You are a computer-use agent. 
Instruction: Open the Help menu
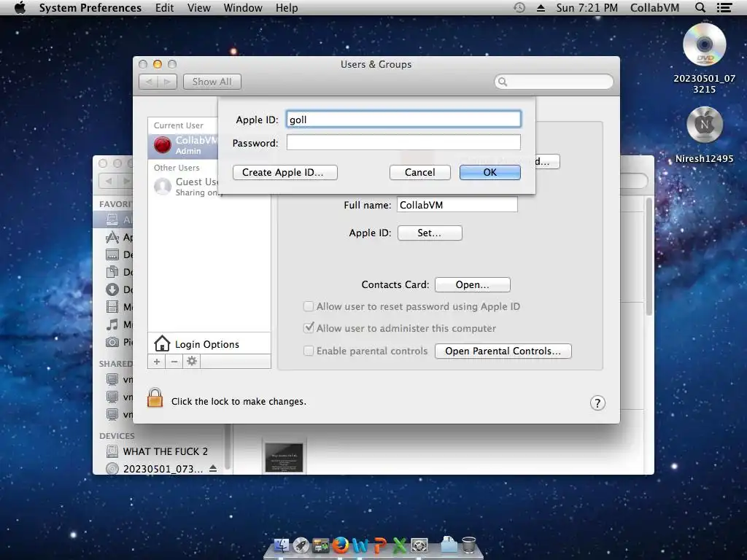tap(287, 7)
